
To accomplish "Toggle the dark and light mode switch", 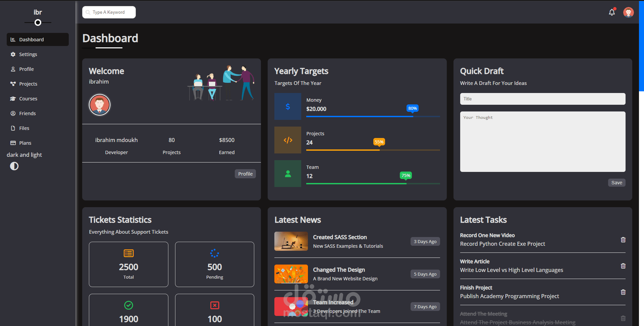I will point(14,166).
